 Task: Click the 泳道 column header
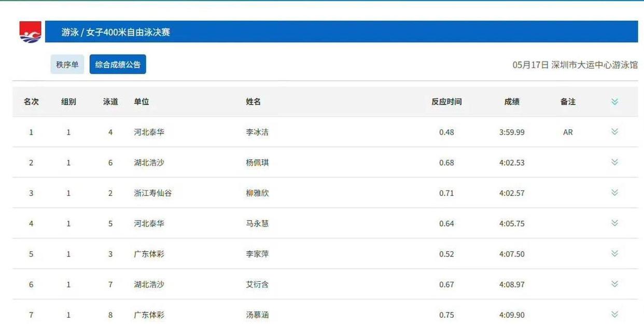pos(110,102)
